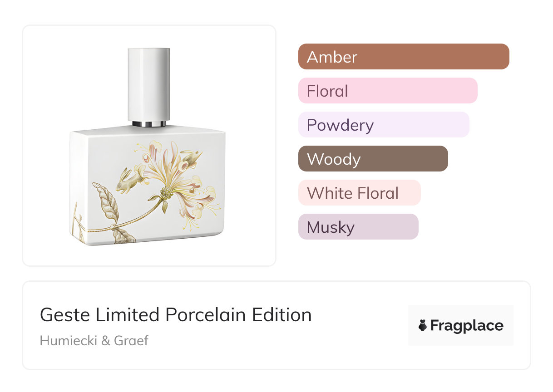Image resolution: width=553 pixels, height=392 pixels.
Task: Click the curved flower stem on the bottle
Action: [136, 220]
